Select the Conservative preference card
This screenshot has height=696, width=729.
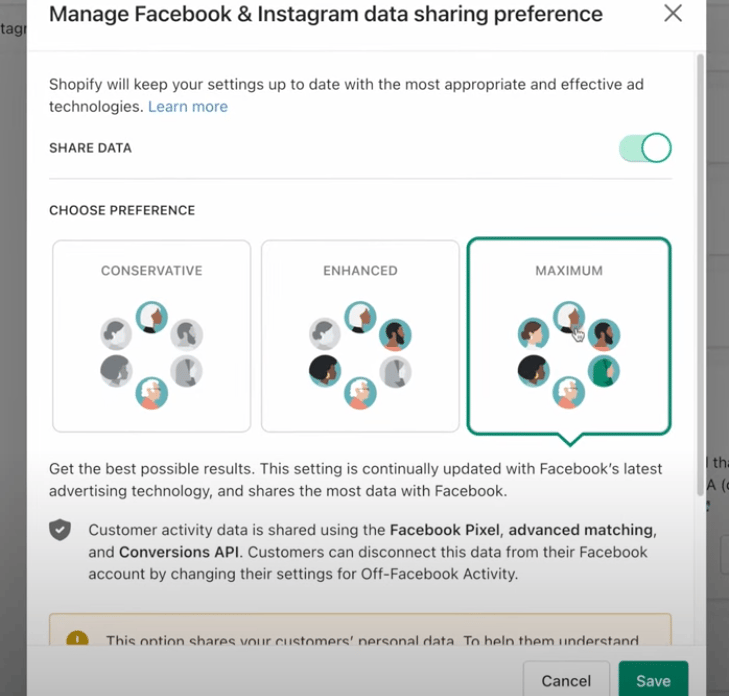tap(151, 335)
